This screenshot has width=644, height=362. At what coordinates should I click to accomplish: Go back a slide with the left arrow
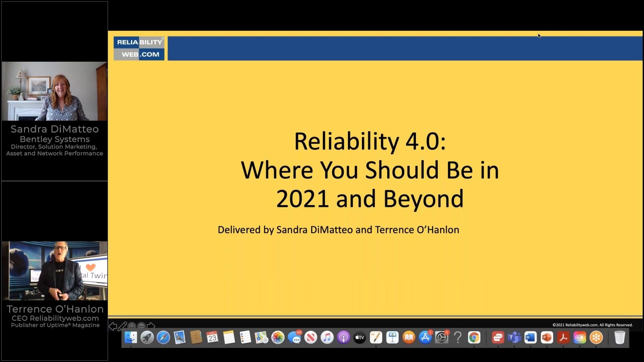coord(113,326)
